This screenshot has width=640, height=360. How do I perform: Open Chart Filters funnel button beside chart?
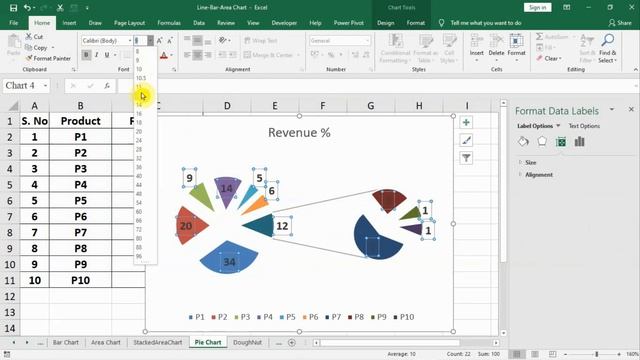466,158
